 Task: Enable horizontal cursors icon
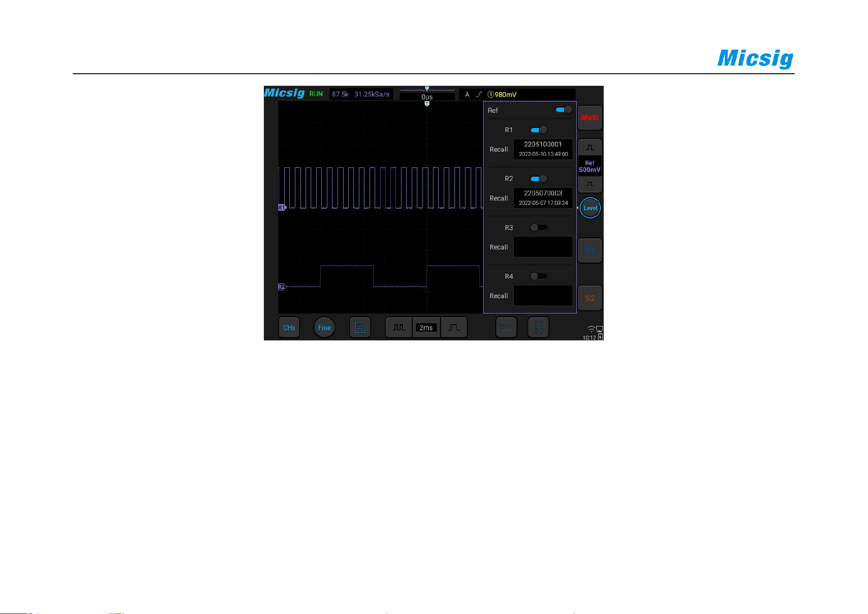pyautogui.click(x=506, y=328)
